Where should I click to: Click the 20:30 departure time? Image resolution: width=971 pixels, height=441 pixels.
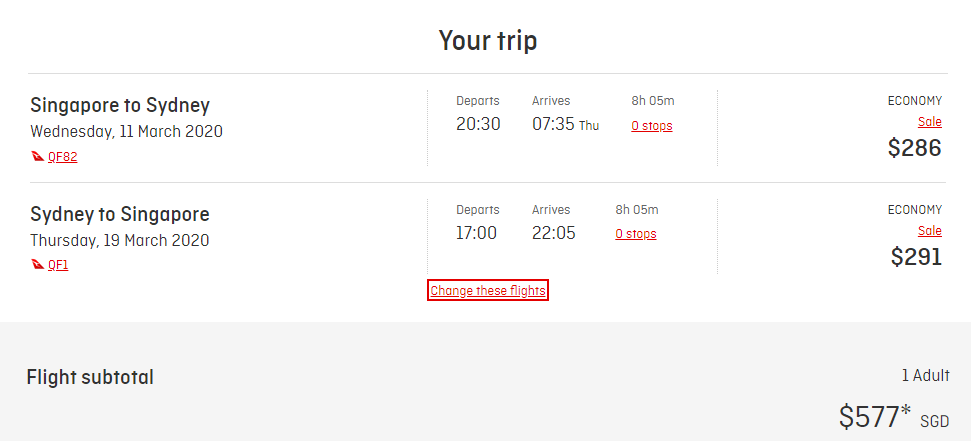478,124
